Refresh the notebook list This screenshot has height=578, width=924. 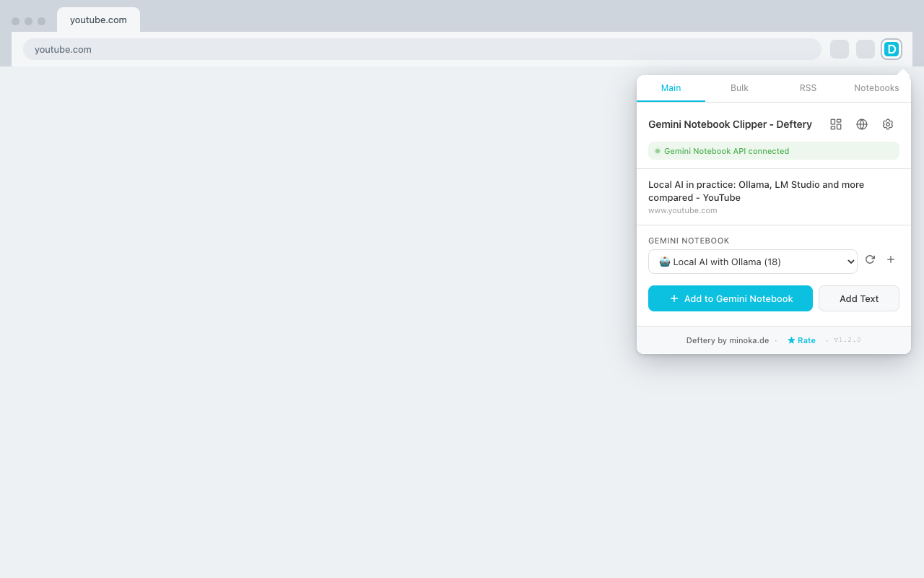[870, 259]
